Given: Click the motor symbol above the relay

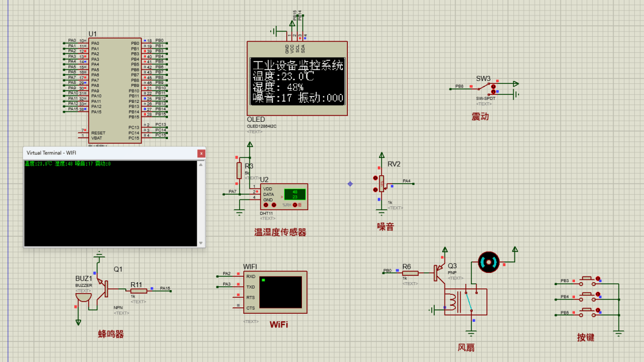Looking at the screenshot, I should (489, 263).
